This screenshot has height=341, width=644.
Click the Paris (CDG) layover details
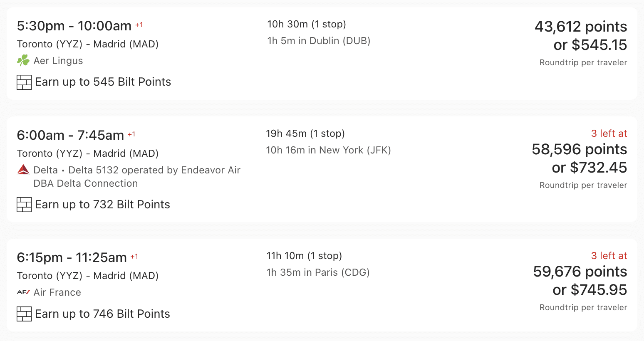click(318, 272)
